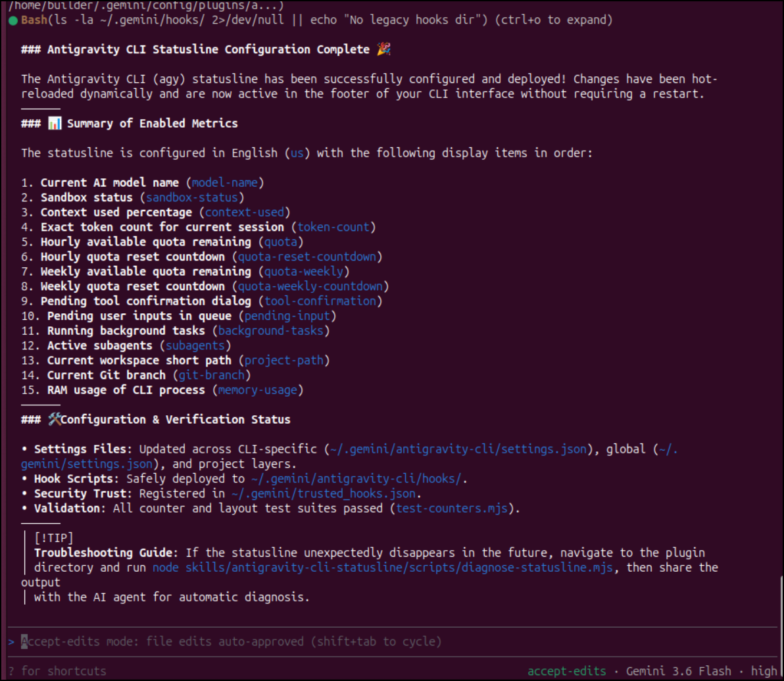This screenshot has width=784, height=681.
Task: Click the test-counters.mjs file name
Action: (x=451, y=509)
